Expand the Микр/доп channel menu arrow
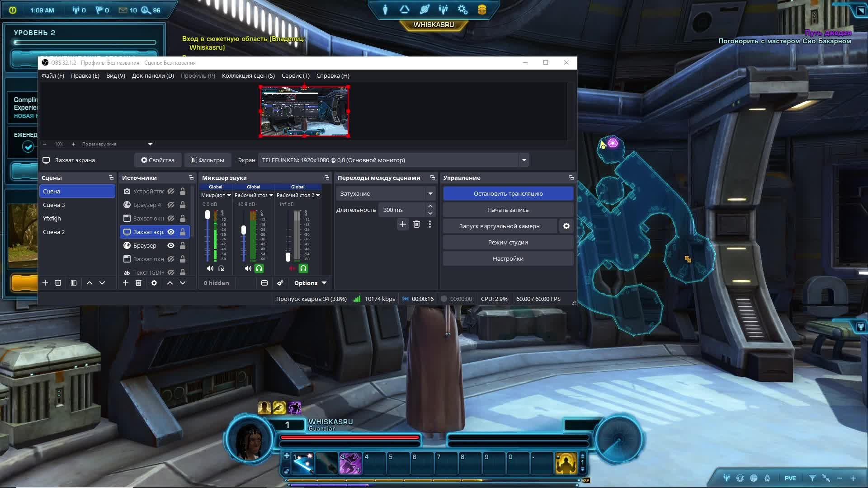Viewport: 868px width, 488px height. point(229,195)
